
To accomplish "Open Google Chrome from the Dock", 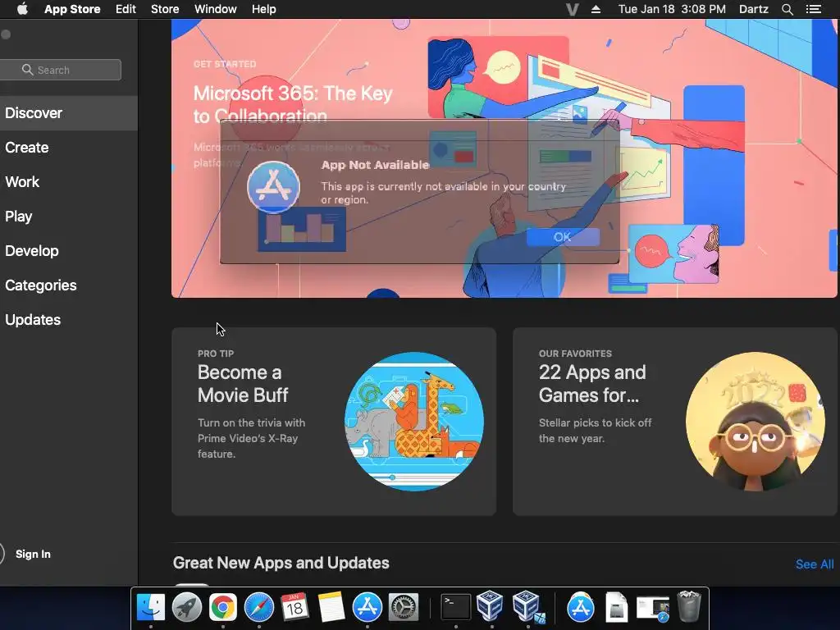I will coord(223,607).
